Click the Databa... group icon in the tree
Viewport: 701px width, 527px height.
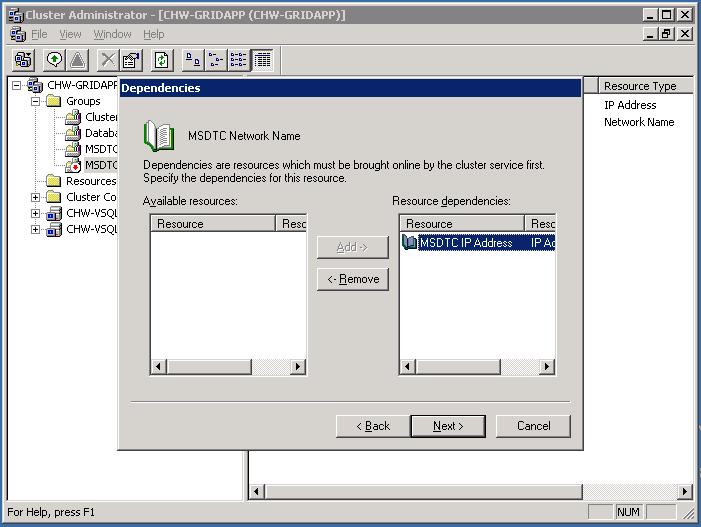pos(73,133)
